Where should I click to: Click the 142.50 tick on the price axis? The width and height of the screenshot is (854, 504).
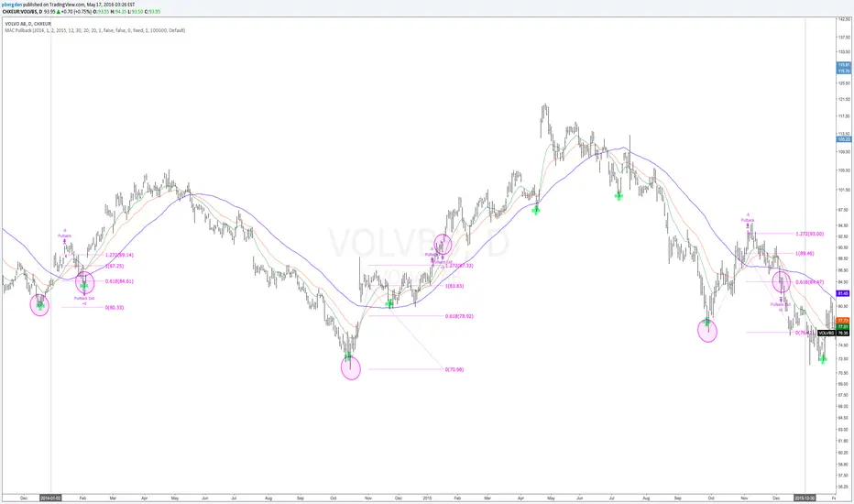point(844,19)
